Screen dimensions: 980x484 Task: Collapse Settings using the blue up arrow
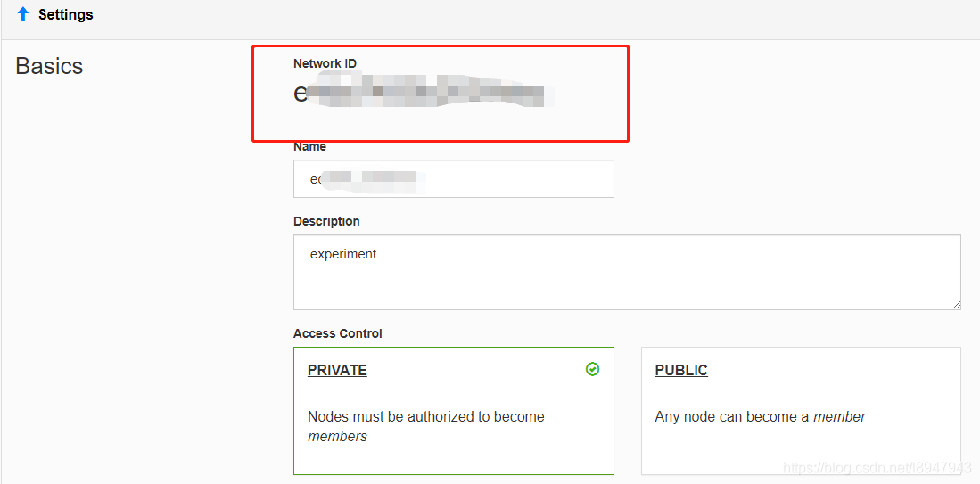pos(23,14)
